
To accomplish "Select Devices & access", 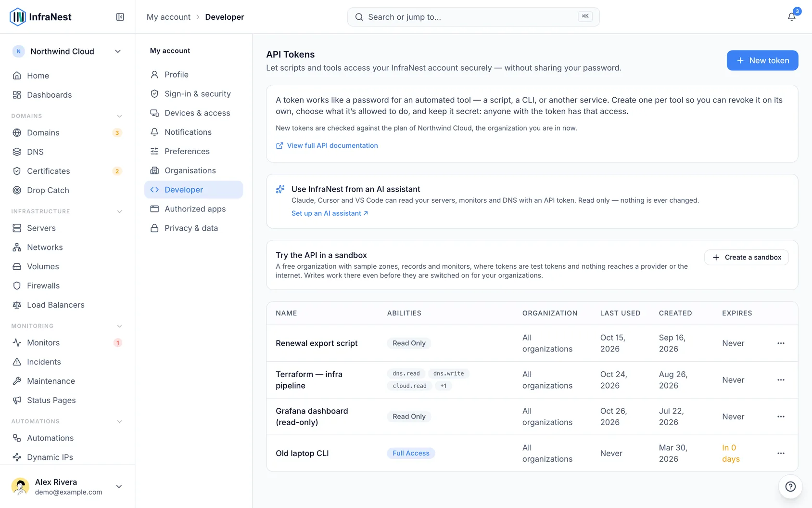I will pyautogui.click(x=193, y=113).
